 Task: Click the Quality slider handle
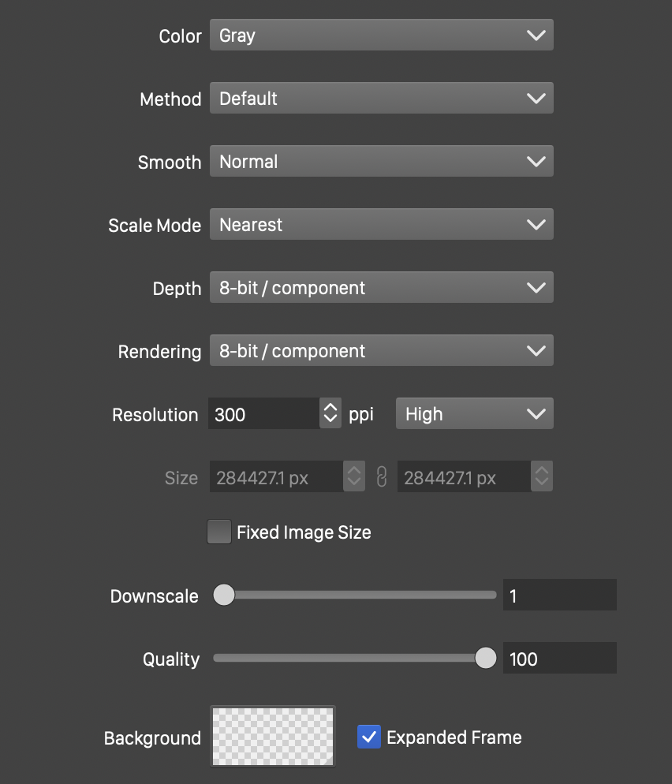(x=486, y=658)
